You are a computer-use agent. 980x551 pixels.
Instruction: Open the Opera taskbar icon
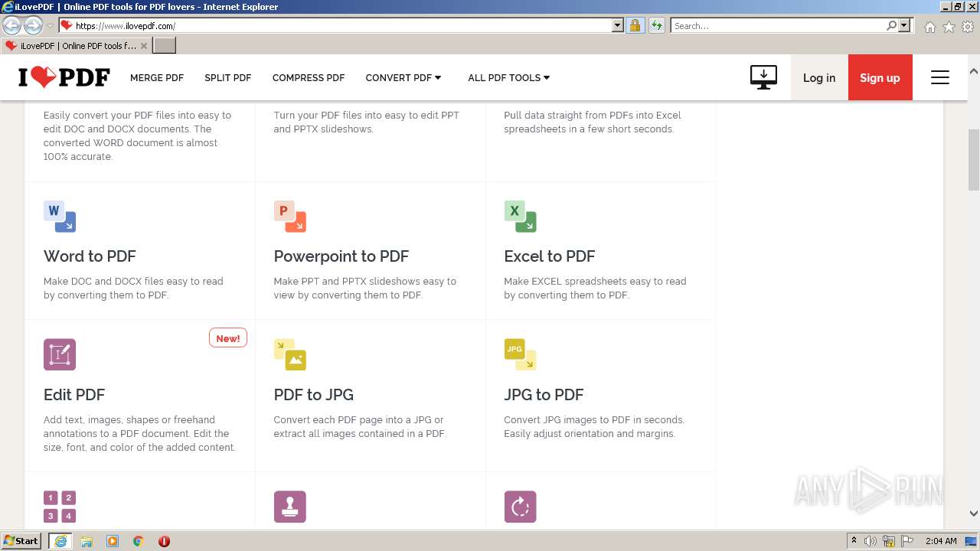pyautogui.click(x=164, y=541)
